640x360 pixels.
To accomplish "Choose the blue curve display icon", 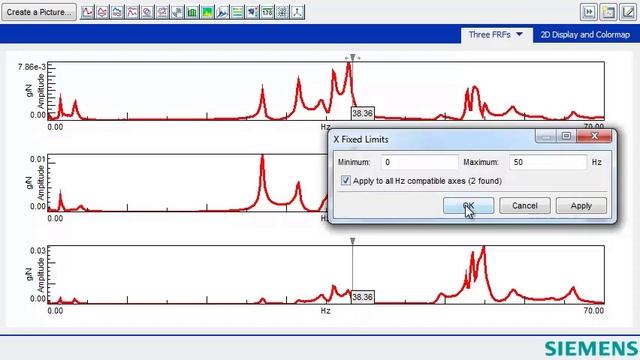I will click(117, 12).
